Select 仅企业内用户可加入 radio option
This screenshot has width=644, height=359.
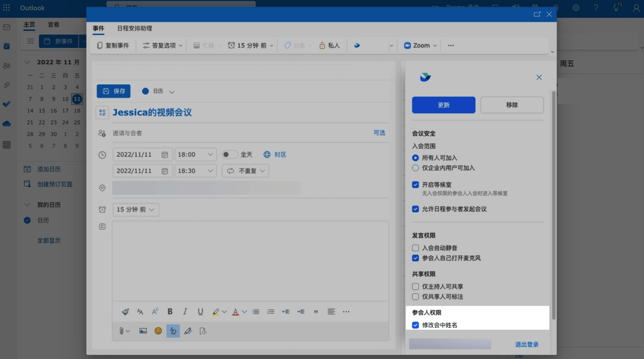(415, 168)
